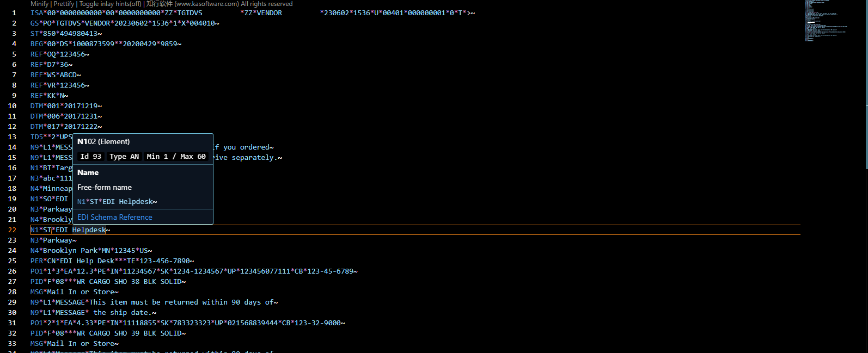Click the PO1*2*1*EA*4.33 segment line
The image size is (868, 353).
188,323
